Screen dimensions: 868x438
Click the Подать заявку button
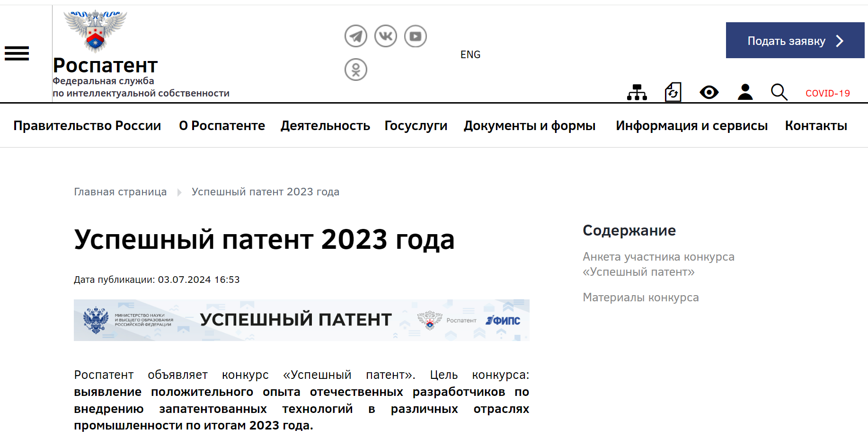click(795, 40)
